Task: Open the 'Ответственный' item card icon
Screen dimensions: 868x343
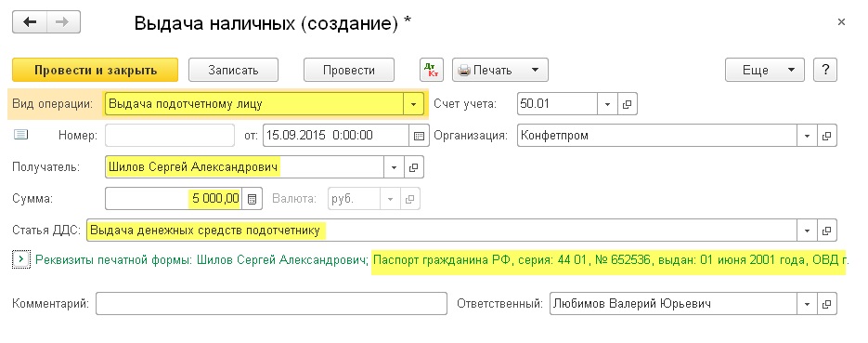Action: click(826, 304)
